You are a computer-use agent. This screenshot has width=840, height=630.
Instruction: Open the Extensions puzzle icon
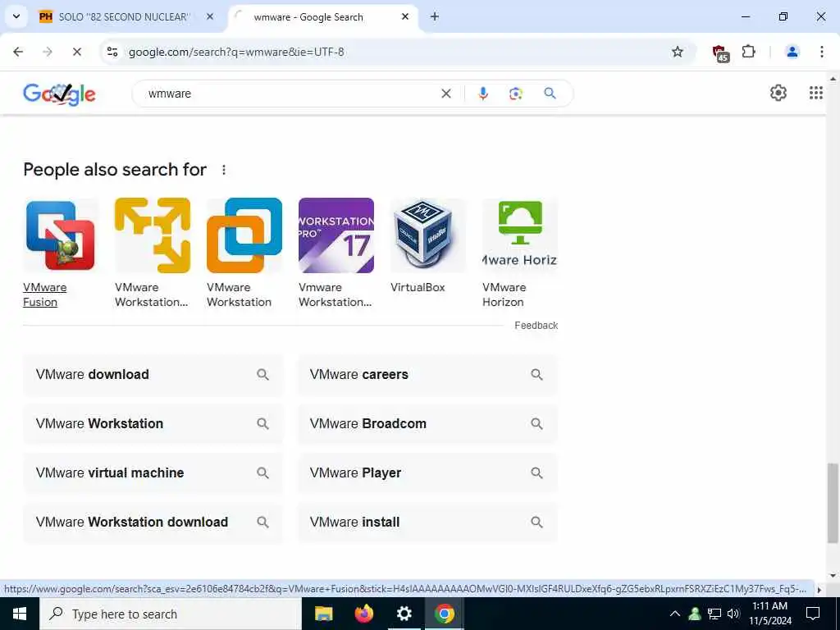(x=748, y=52)
